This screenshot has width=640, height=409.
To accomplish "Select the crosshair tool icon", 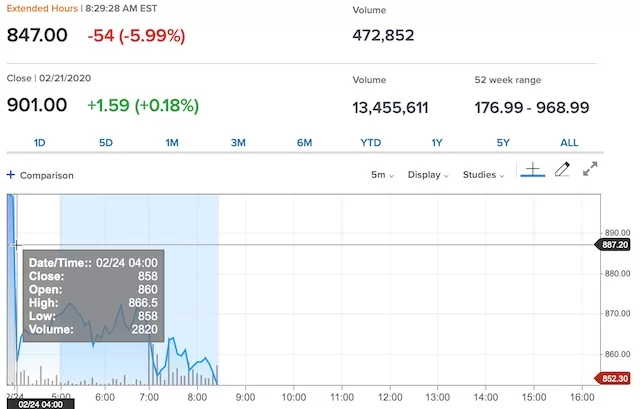I will pos(532,172).
